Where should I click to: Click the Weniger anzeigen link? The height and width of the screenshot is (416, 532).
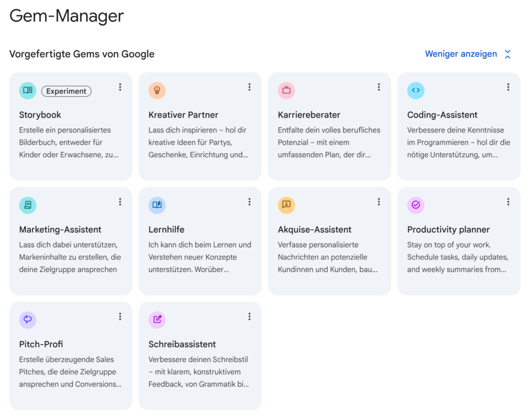461,54
